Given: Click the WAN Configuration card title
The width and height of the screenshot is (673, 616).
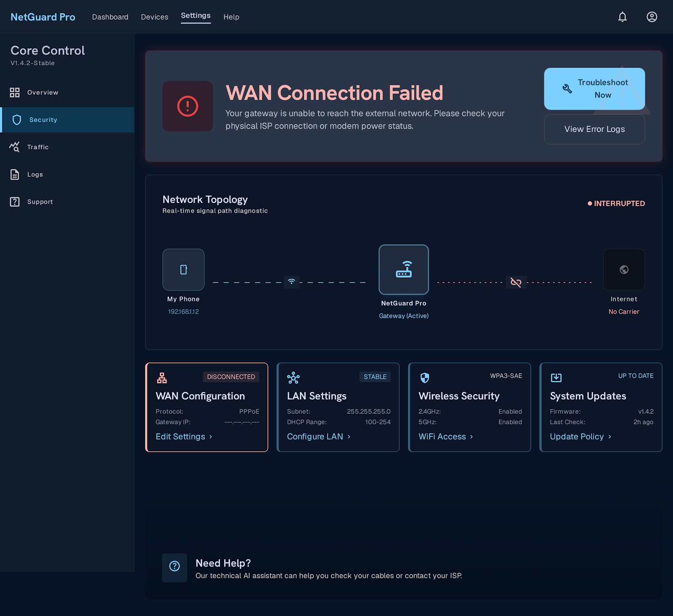Looking at the screenshot, I should (x=200, y=396).
